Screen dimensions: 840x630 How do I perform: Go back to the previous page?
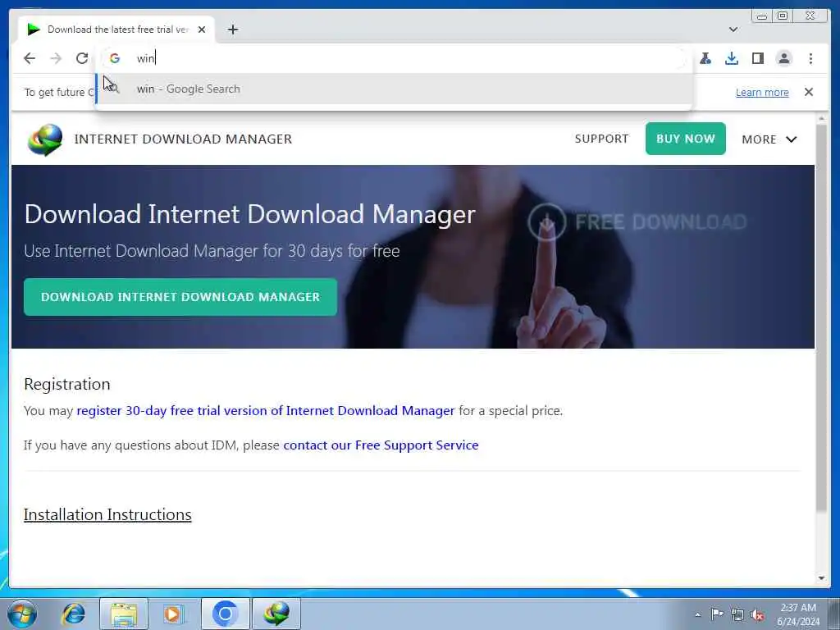click(30, 58)
